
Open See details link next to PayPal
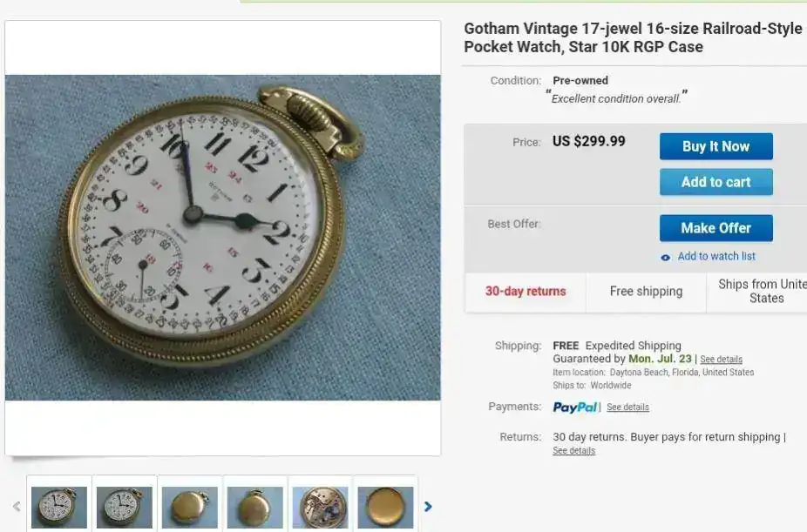[x=627, y=407]
